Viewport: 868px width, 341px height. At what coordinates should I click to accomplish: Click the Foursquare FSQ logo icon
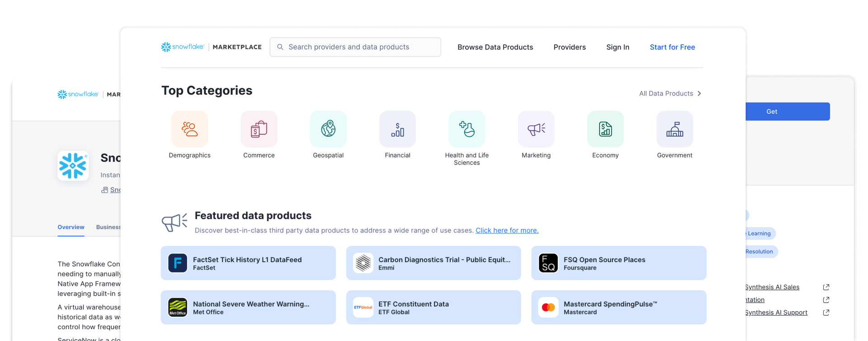548,263
